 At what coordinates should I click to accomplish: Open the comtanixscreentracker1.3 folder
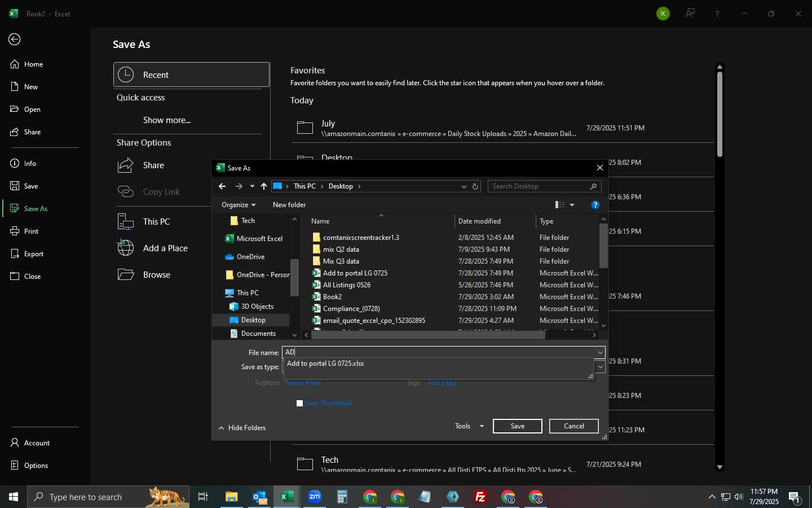(x=361, y=238)
